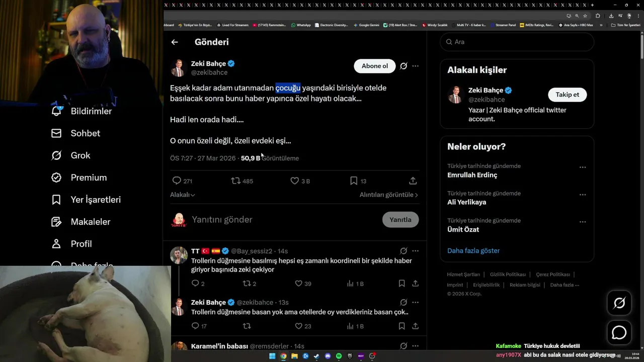Open Spotify from the taskbar
644x362 pixels.
click(339, 356)
